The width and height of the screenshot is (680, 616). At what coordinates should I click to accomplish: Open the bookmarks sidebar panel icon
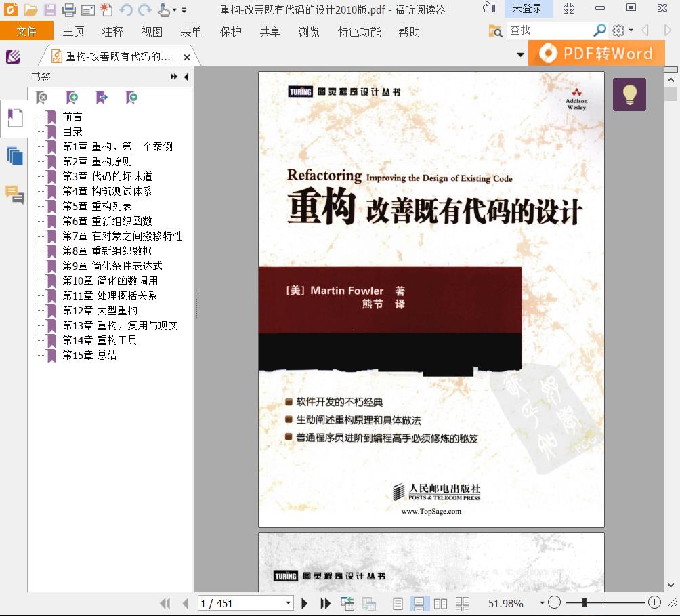click(x=15, y=118)
